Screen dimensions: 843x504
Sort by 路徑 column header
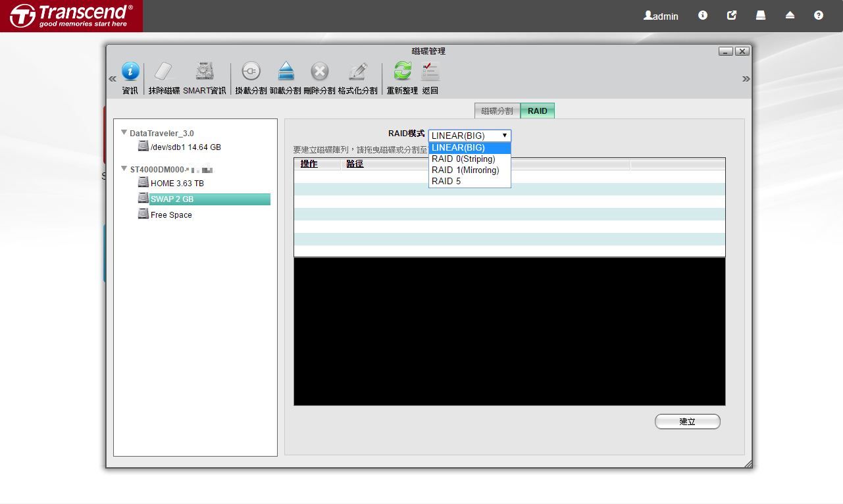point(355,164)
